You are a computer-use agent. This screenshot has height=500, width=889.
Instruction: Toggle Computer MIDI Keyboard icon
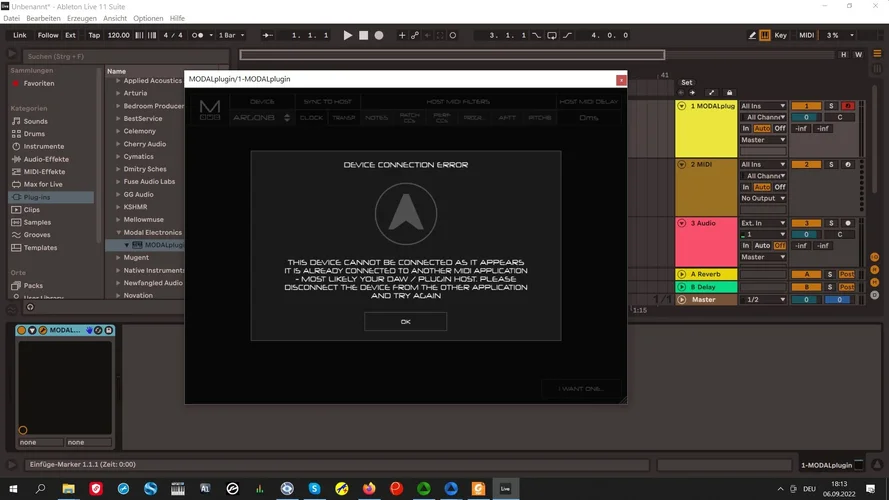(x=765, y=35)
